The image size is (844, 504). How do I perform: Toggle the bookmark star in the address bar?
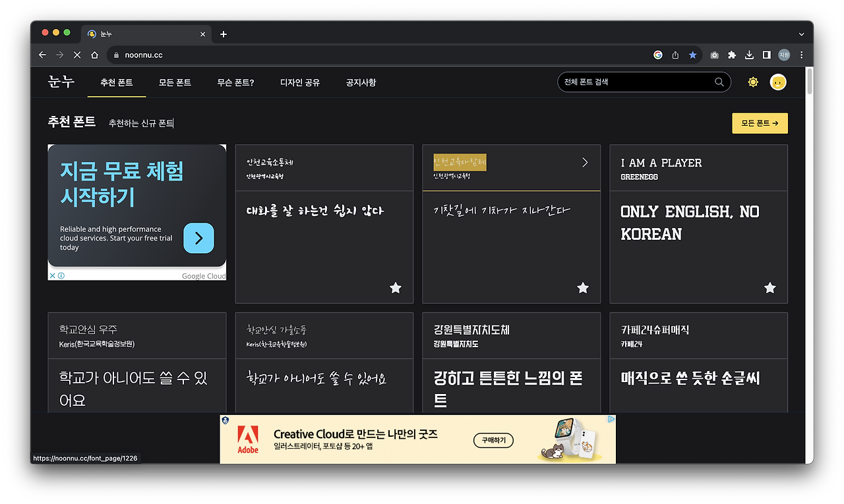(693, 55)
